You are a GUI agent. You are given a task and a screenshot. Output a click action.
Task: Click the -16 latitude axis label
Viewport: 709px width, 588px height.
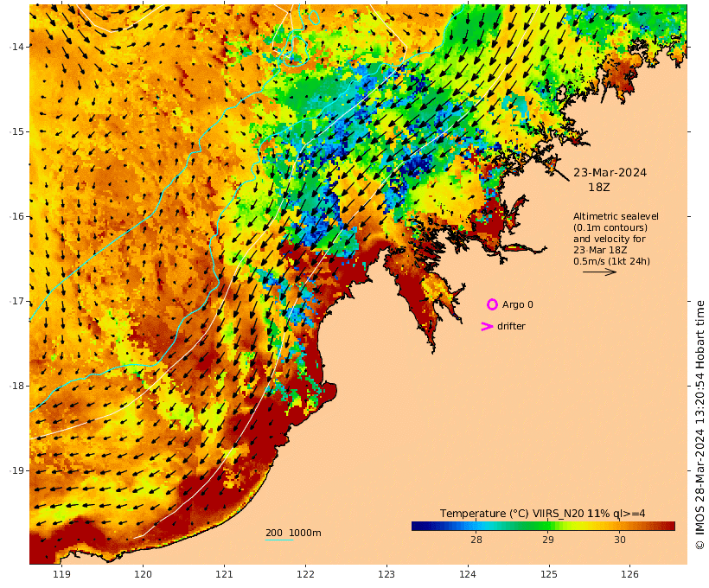pyautogui.click(x=16, y=216)
